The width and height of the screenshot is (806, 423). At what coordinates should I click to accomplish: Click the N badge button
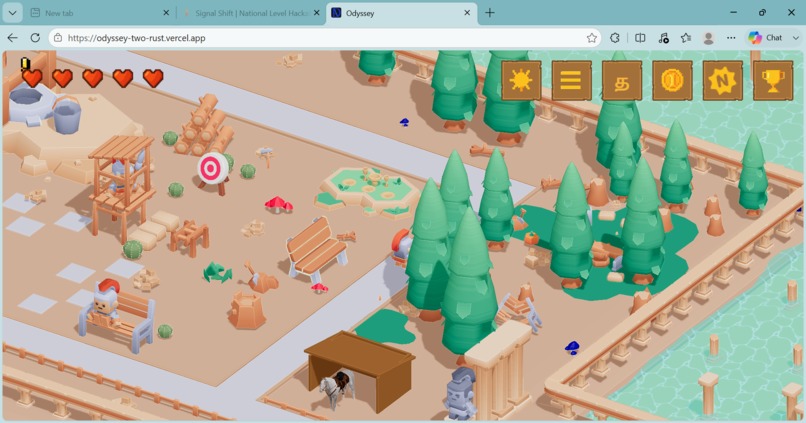click(722, 81)
